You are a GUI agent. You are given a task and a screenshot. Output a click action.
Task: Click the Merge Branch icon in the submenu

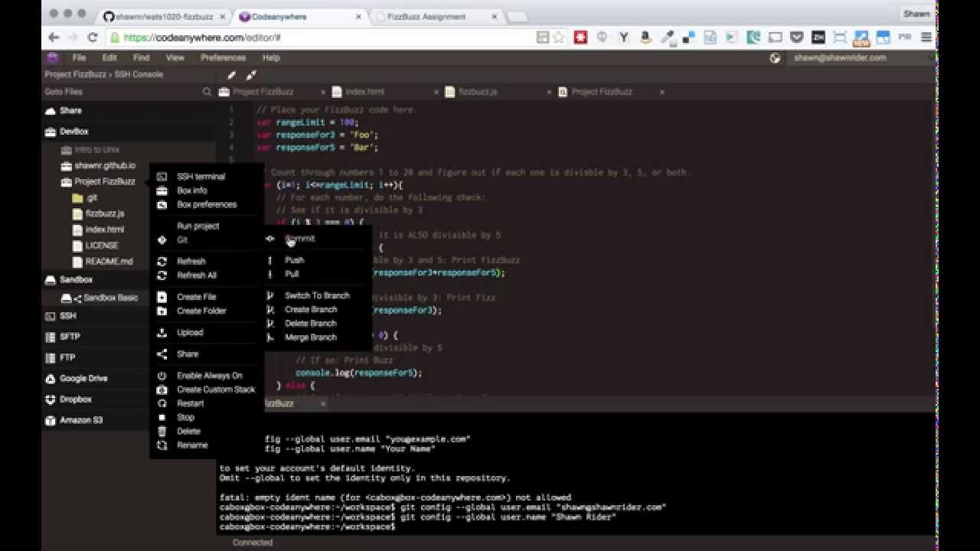tap(269, 337)
